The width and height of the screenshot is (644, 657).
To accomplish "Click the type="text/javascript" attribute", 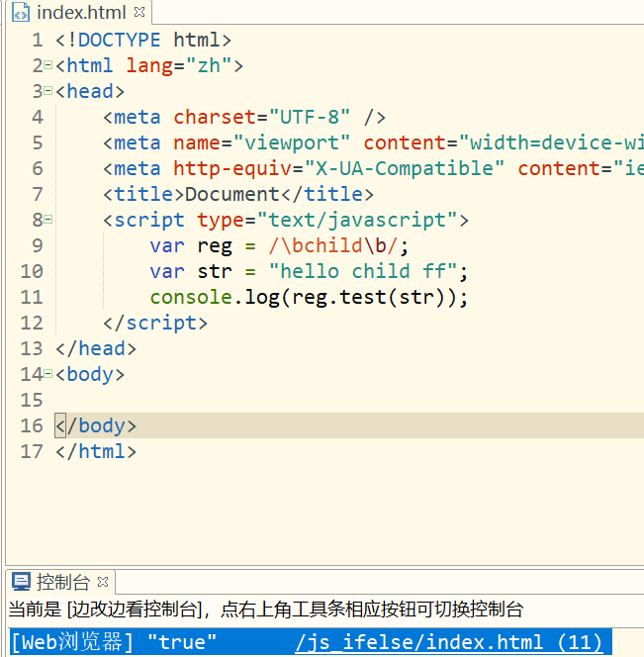I will 327,220.
